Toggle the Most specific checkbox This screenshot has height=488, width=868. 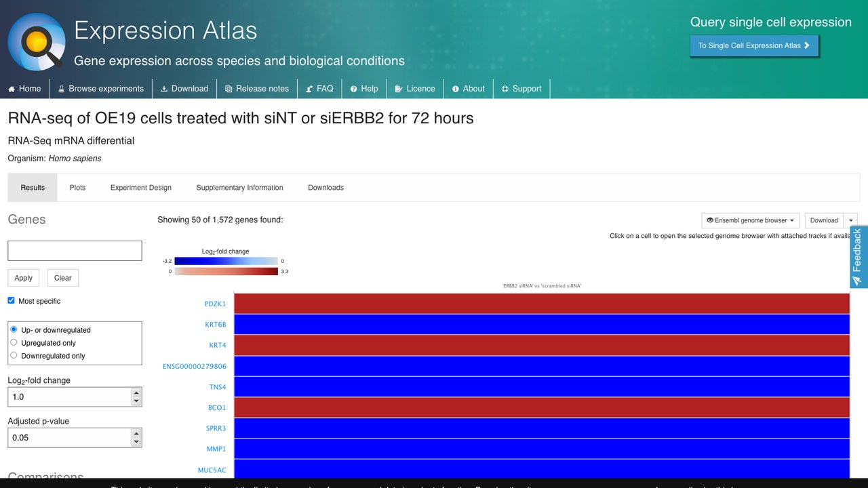(11, 300)
